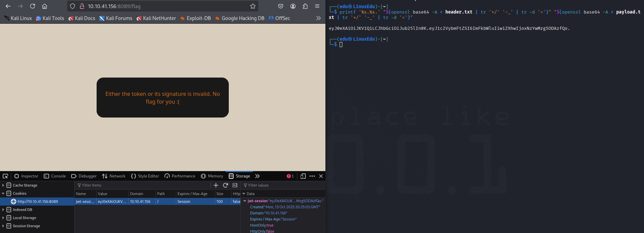Open the extensions puzzle icon

[305, 6]
